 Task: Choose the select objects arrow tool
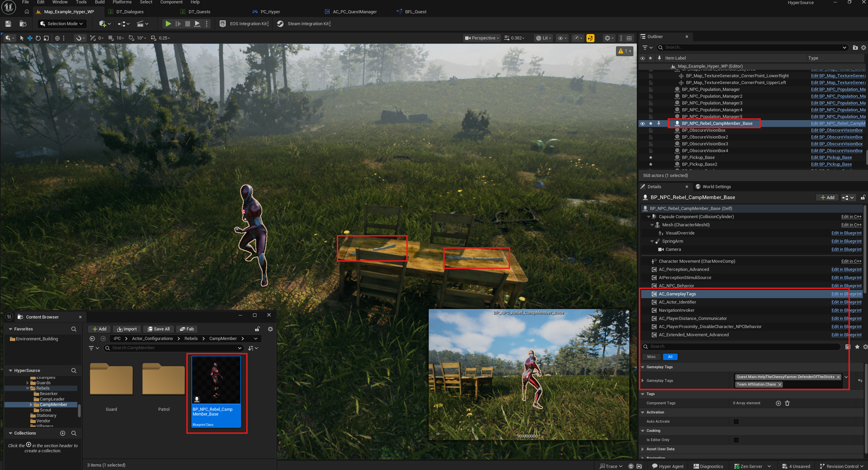(21, 38)
